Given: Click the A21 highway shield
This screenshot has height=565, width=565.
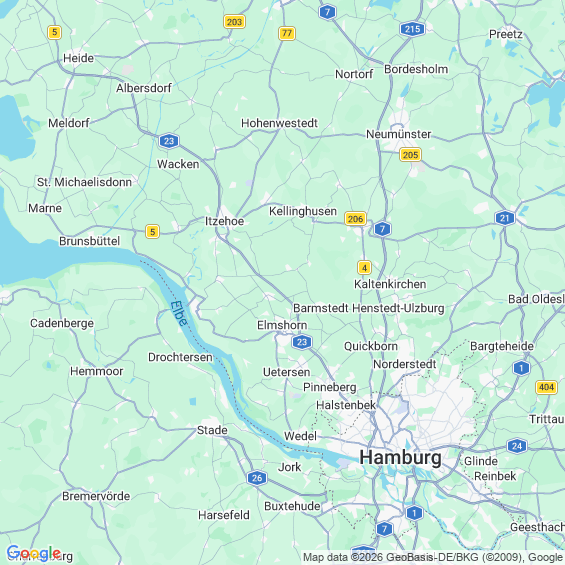Looking at the screenshot, I should click(505, 218).
